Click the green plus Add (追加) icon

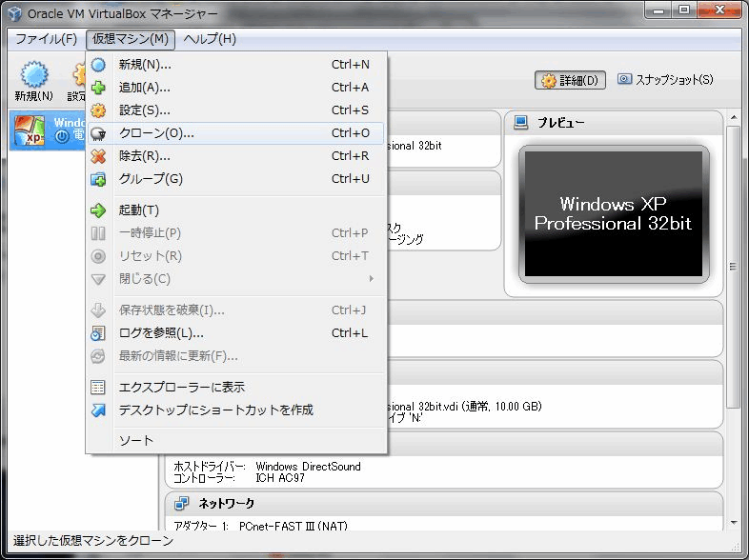point(98,88)
